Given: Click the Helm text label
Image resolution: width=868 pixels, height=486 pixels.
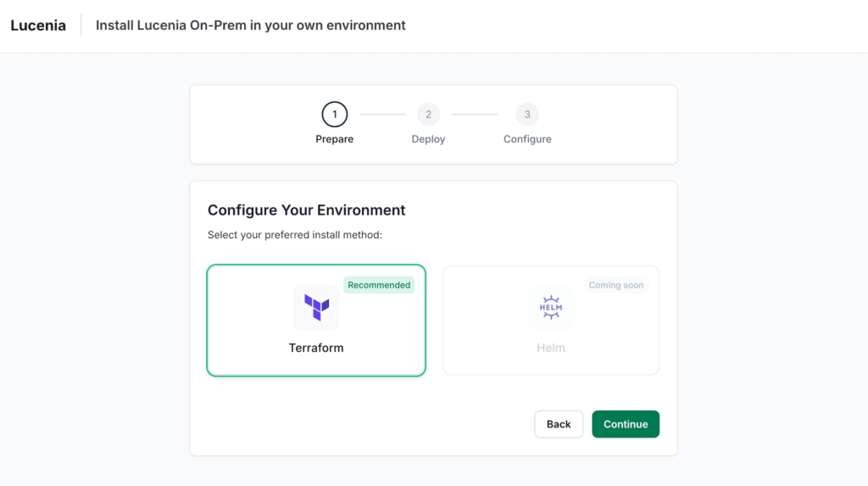Looking at the screenshot, I should point(551,348).
